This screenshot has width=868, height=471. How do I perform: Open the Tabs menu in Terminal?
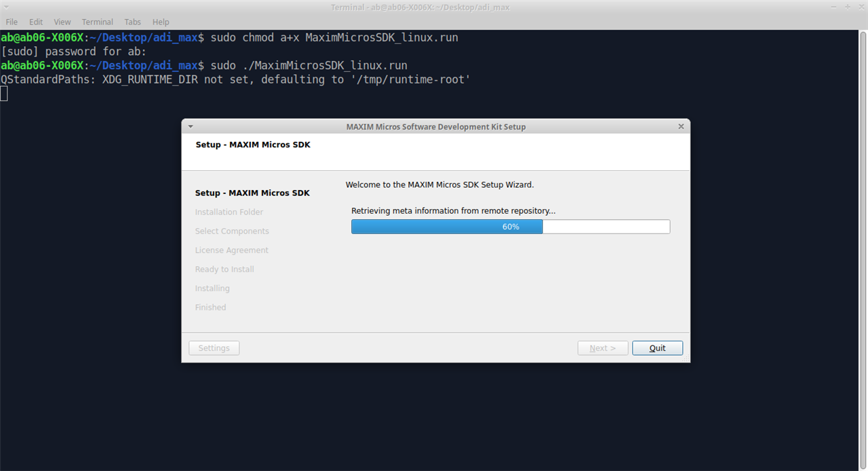tap(133, 22)
